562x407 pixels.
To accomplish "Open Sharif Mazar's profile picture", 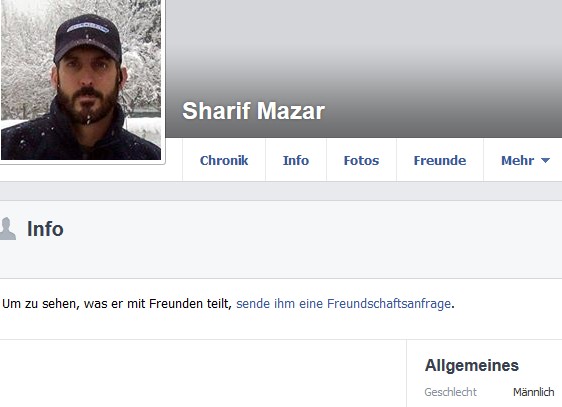I will (81, 80).
